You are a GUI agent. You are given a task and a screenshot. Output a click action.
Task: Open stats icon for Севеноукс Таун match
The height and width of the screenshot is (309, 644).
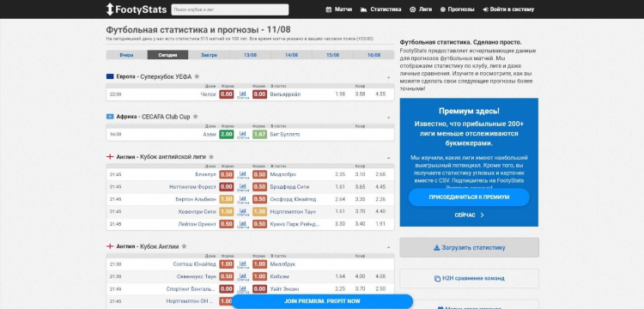click(x=243, y=276)
